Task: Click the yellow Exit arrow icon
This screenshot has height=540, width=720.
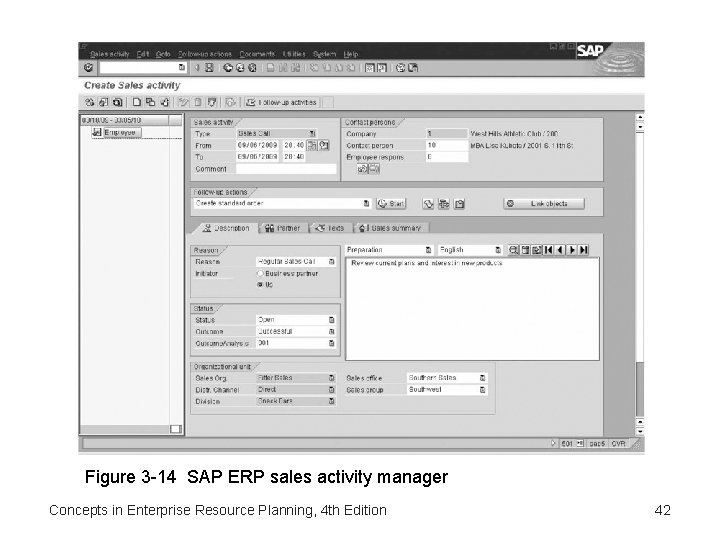Action: click(240, 68)
